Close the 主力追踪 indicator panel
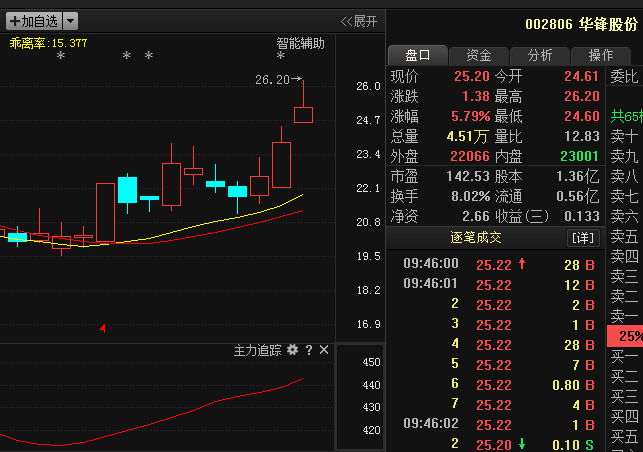643x452 pixels. coord(324,350)
